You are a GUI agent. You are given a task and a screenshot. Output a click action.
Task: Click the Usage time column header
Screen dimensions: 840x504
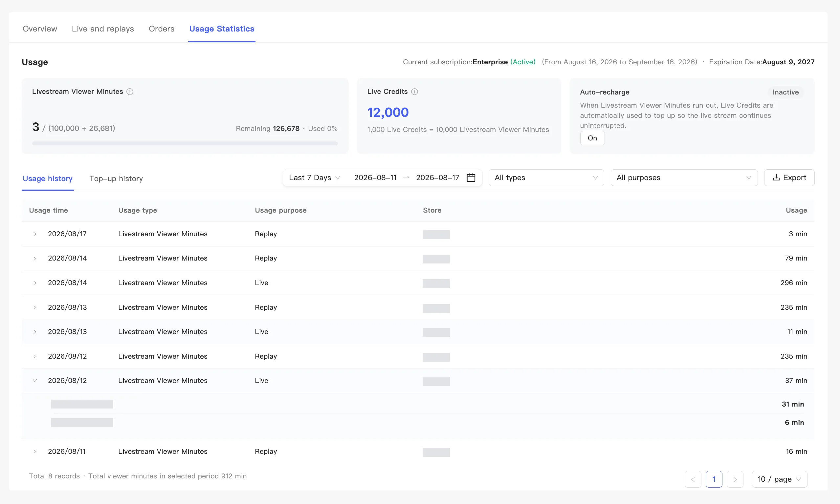tap(48, 210)
